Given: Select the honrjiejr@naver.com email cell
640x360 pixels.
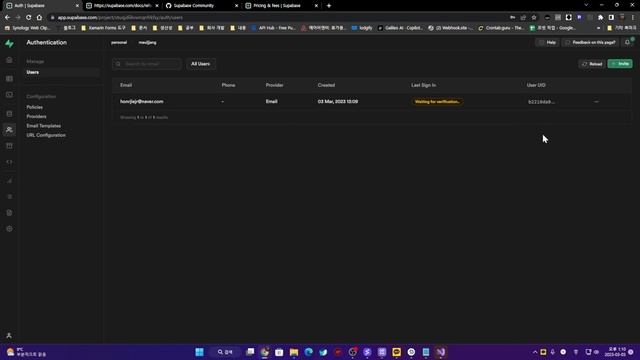Looking at the screenshot, I should [142, 102].
